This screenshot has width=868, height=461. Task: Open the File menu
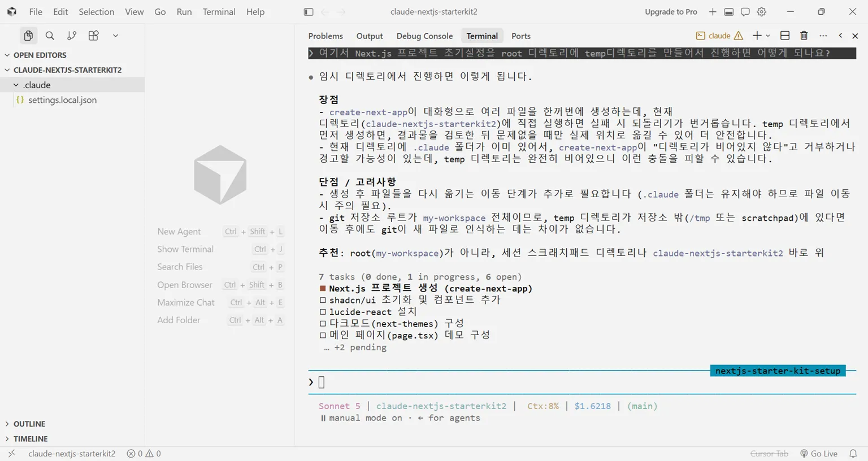tap(36, 12)
